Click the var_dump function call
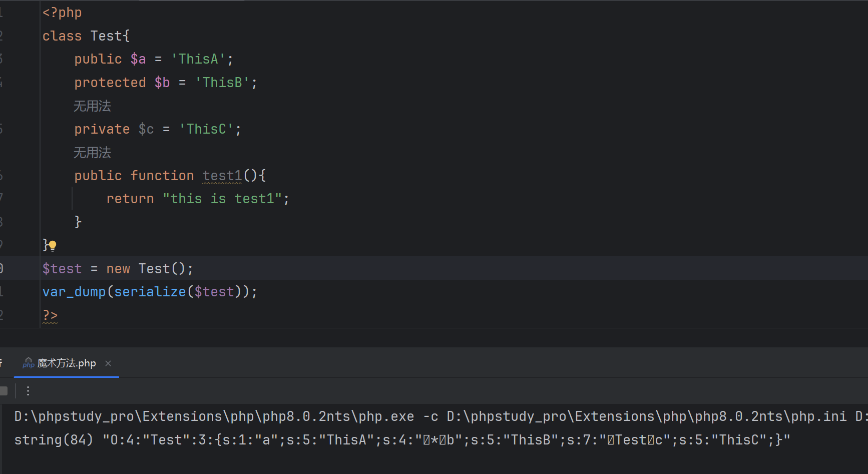The width and height of the screenshot is (868, 474). coord(74,292)
